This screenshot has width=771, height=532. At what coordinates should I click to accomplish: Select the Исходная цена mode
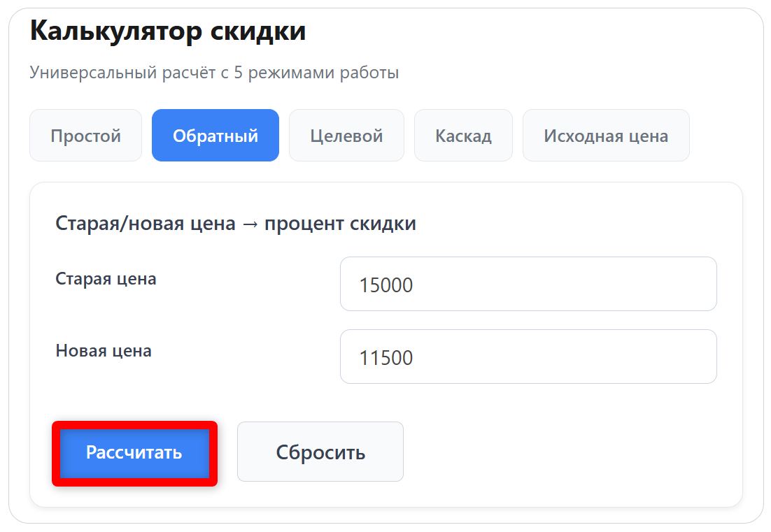(606, 135)
